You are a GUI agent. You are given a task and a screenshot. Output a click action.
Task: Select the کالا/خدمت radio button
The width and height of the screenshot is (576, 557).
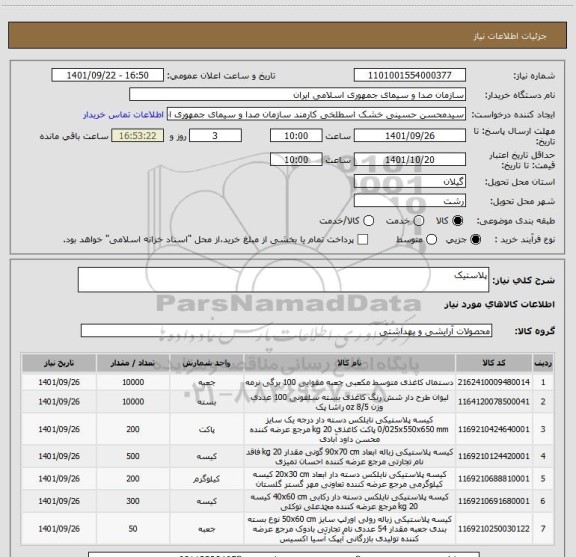(x=368, y=221)
